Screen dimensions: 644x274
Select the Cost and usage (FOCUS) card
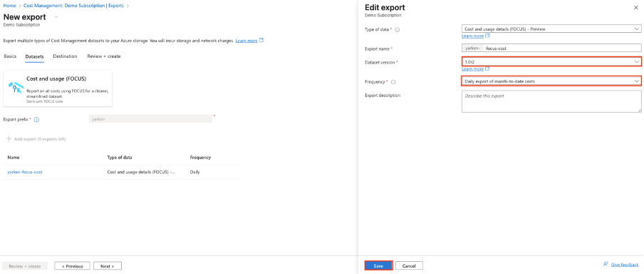pos(58,88)
